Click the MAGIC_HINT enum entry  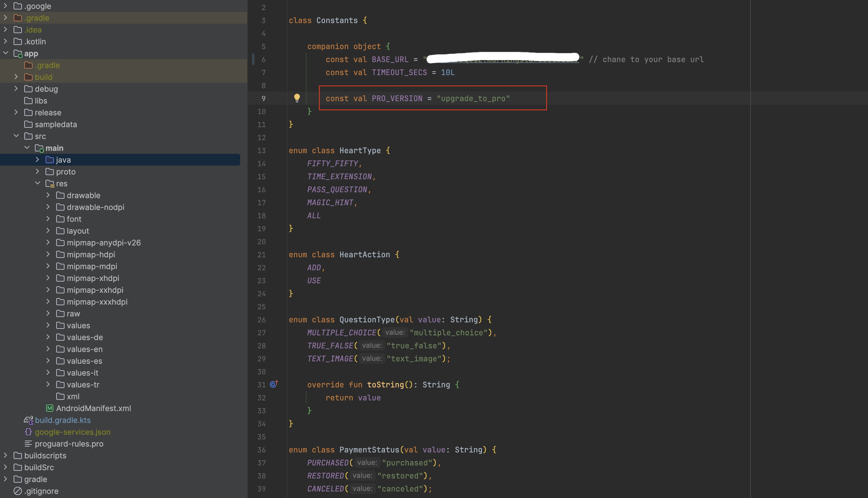tap(330, 203)
